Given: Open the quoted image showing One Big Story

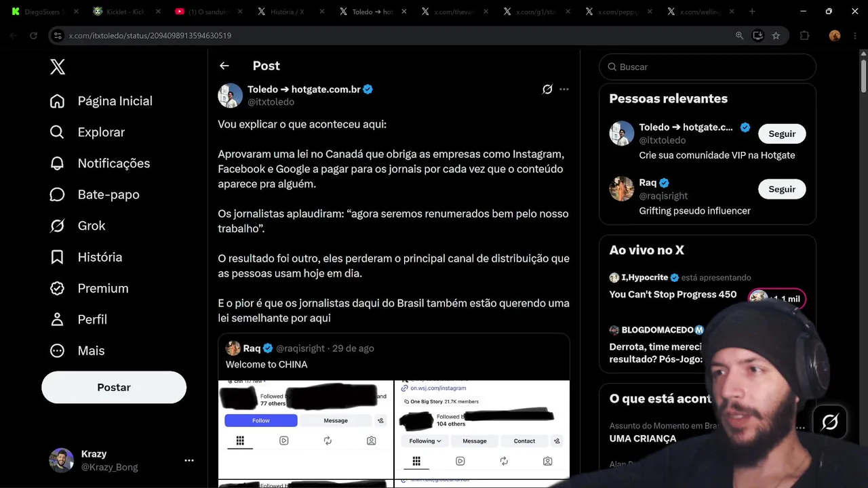Looking at the screenshot, I should [482, 430].
